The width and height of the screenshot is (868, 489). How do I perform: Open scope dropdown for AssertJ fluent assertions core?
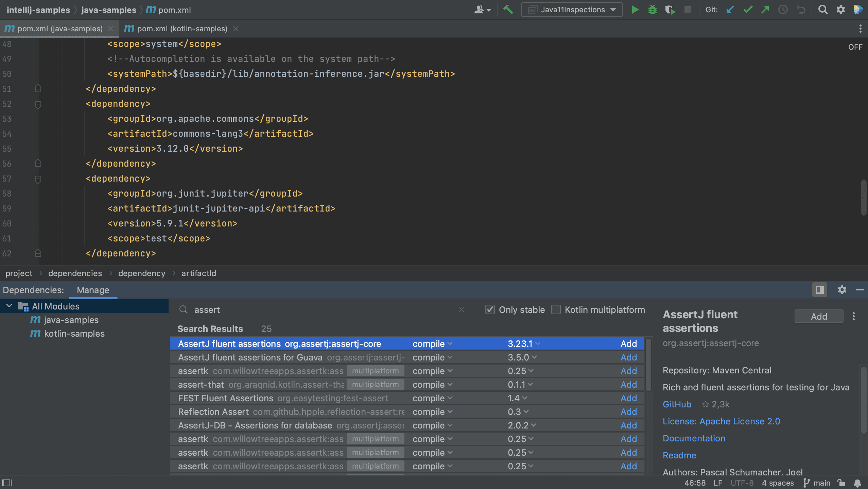click(x=432, y=344)
